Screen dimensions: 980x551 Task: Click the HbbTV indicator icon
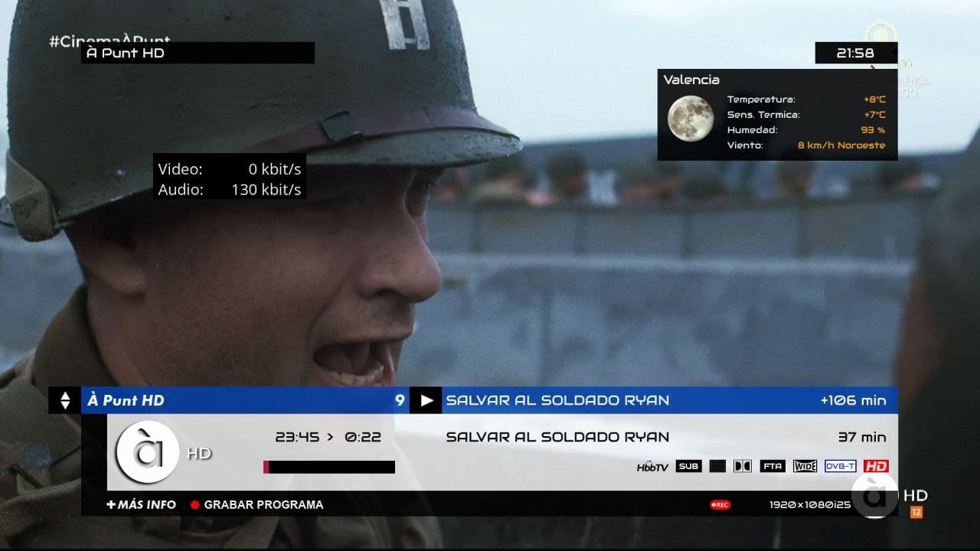(652, 467)
